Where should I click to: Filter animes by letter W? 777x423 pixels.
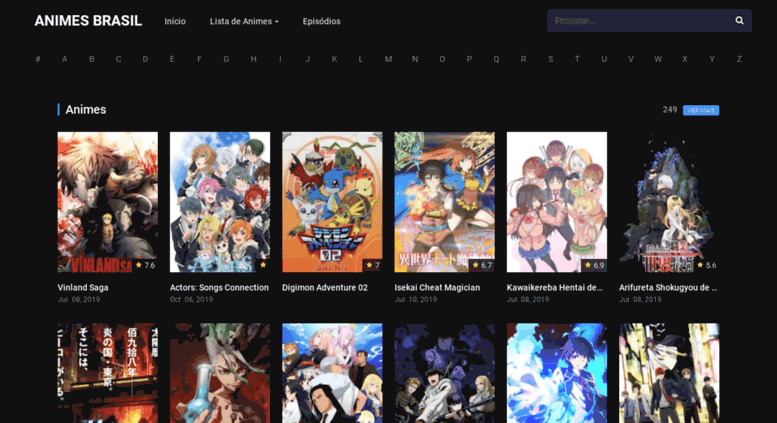pos(658,59)
